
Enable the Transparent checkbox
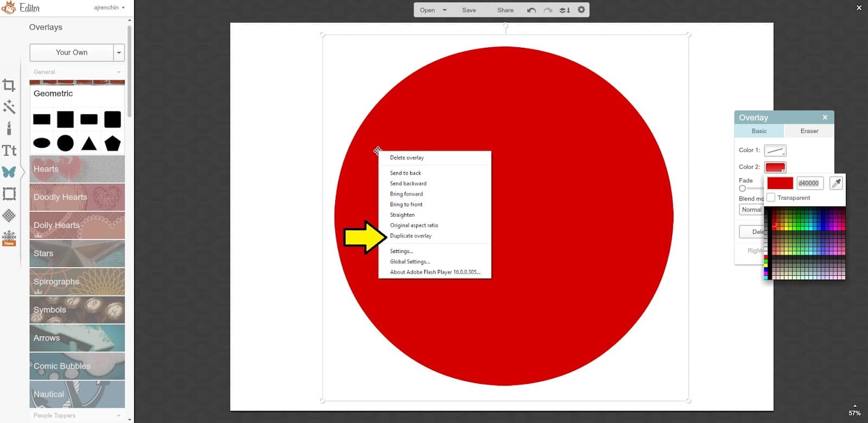click(771, 198)
